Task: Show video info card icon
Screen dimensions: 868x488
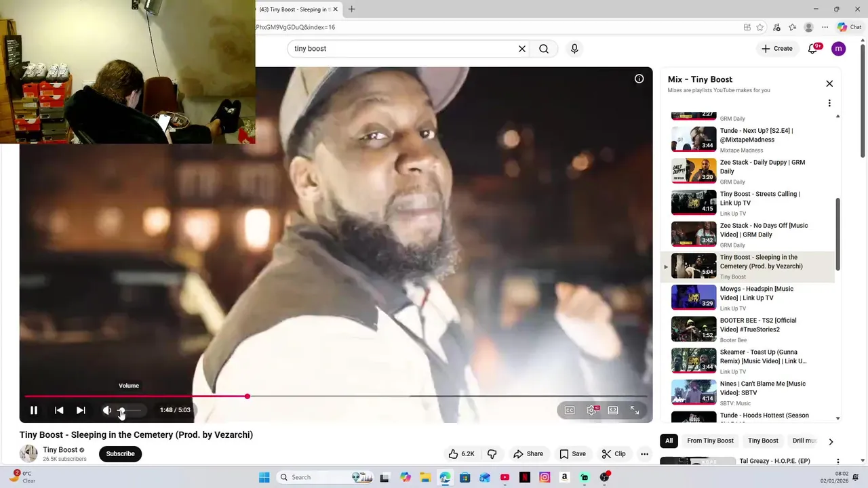Action: [x=639, y=79]
